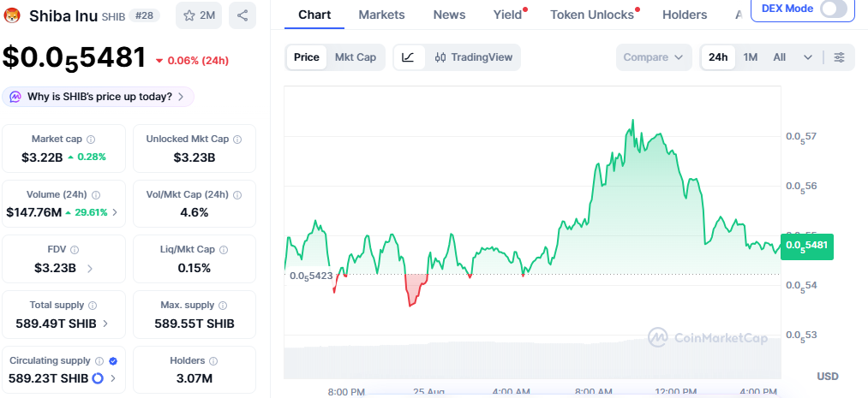Viewport: 868px width, 398px height.
Task: Click the $147.76M volume value
Action: [33, 212]
